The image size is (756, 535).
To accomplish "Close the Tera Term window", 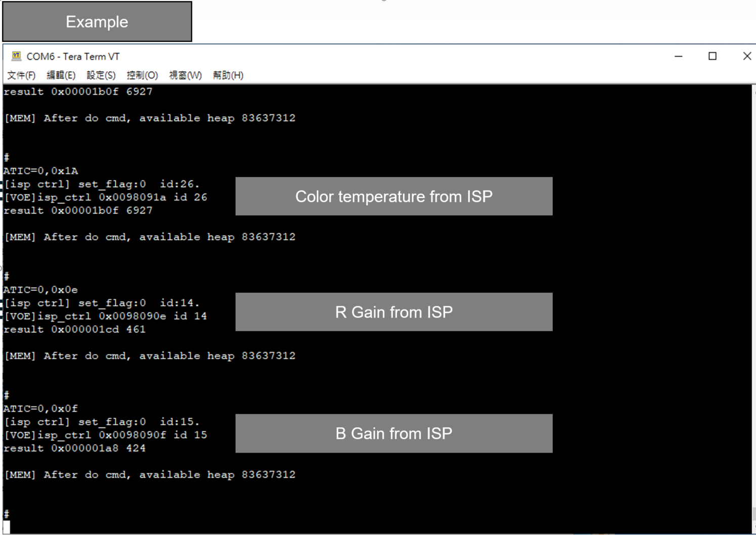I will (746, 56).
